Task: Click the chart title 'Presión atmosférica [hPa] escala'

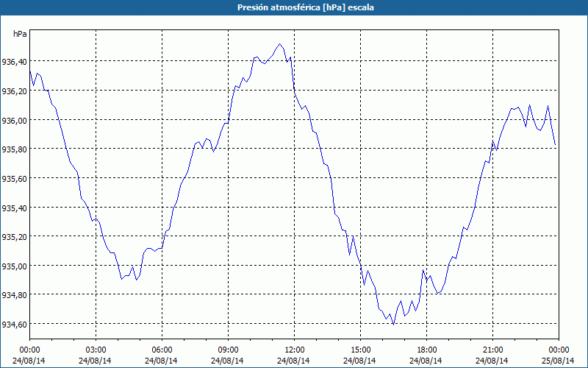Action: click(x=306, y=7)
